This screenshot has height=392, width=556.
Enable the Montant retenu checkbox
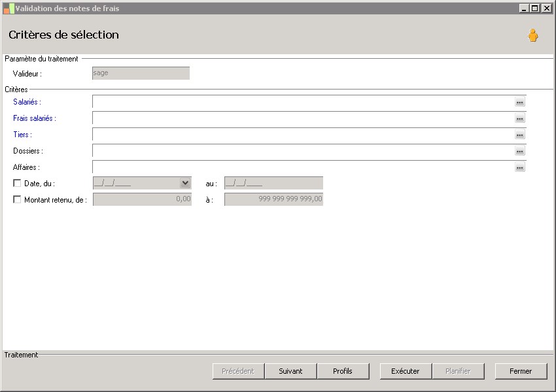tap(16, 199)
